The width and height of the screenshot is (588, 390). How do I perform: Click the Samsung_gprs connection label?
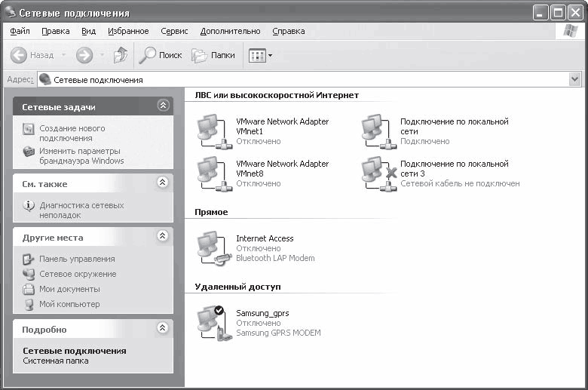pyautogui.click(x=262, y=313)
